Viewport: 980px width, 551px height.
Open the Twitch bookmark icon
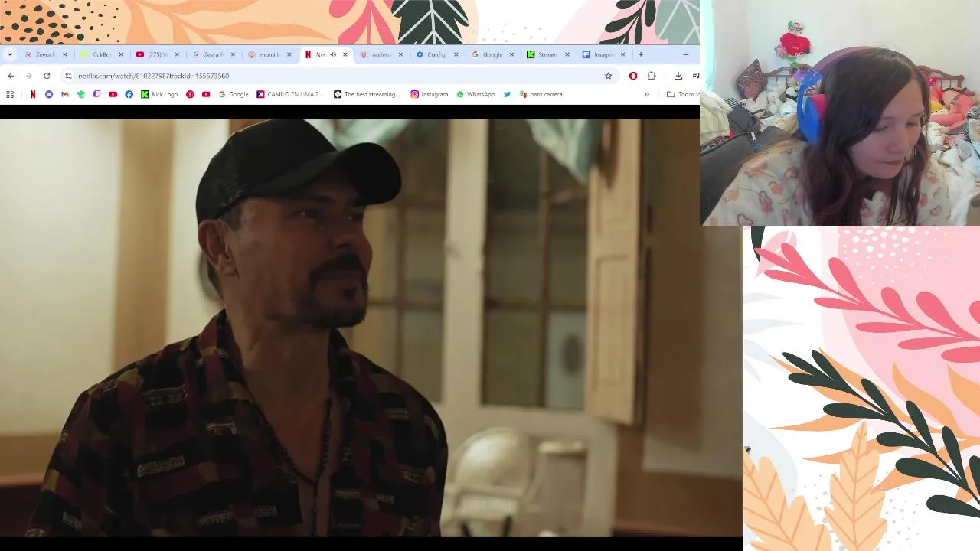96,94
